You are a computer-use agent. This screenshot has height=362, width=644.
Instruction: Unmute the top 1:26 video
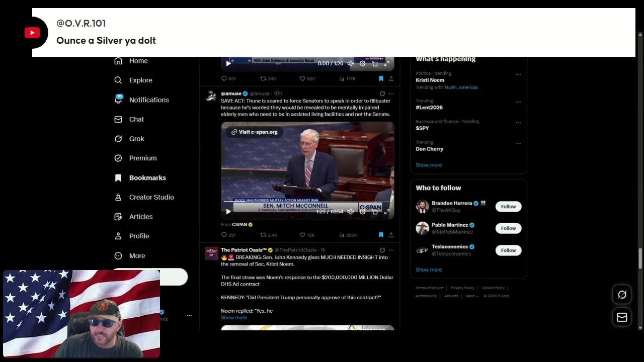[351, 63]
